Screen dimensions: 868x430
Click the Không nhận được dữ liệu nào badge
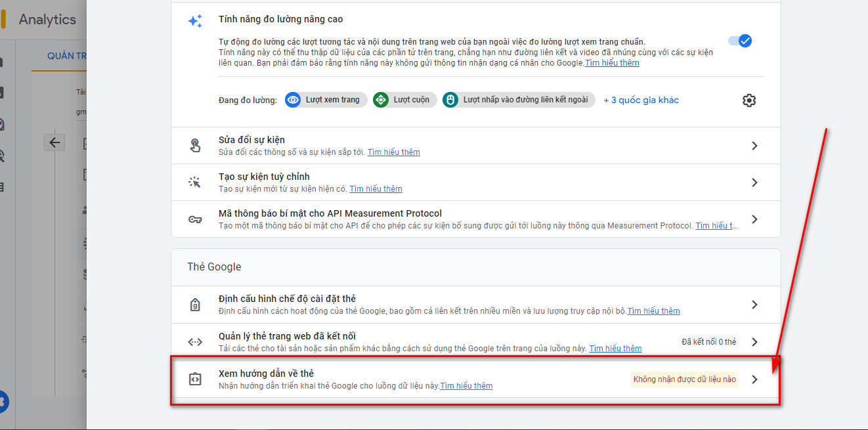point(685,379)
